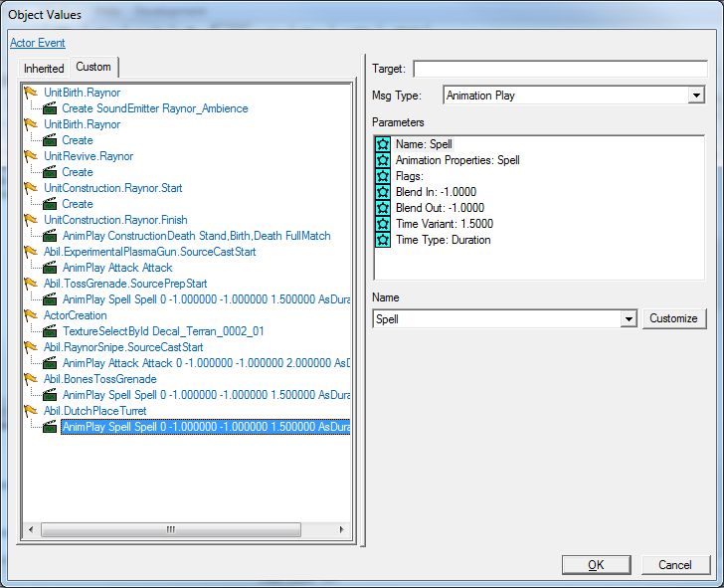
Task: Select AnimPlay Attack Attack message
Action: pos(117,268)
